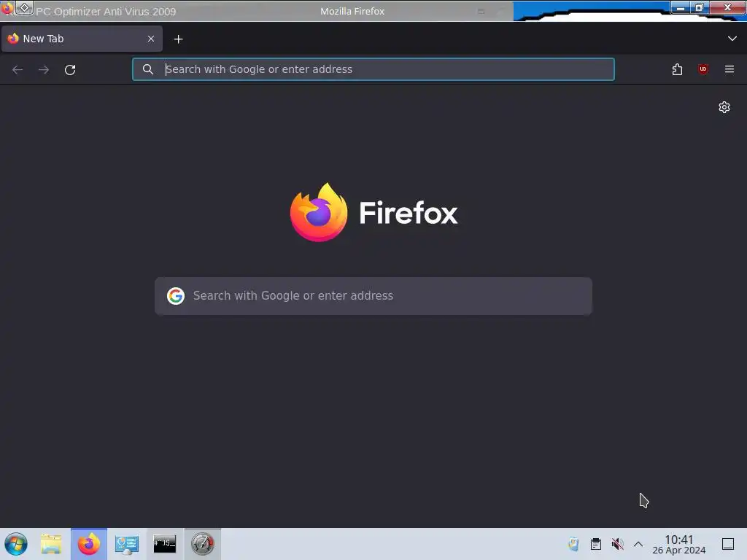Open the speedometer gauge taskbar icon
The width and height of the screenshot is (747, 560).
(x=203, y=544)
